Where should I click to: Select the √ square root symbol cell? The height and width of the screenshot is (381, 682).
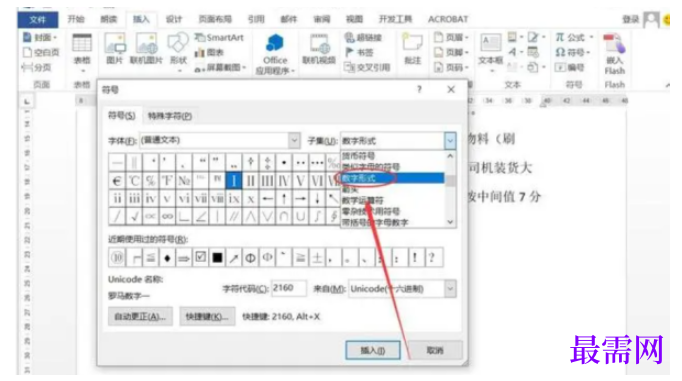pyautogui.click(x=134, y=216)
